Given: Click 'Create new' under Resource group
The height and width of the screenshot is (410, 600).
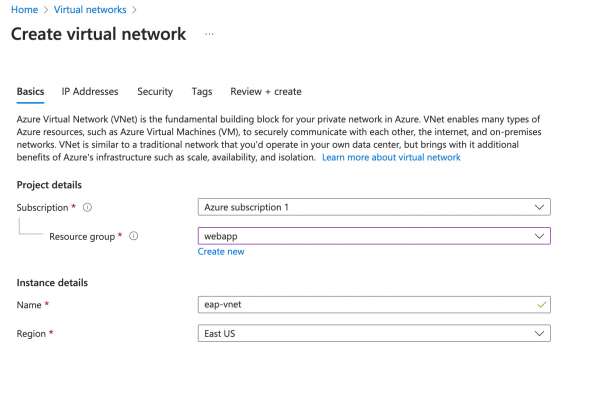Looking at the screenshot, I should (x=221, y=252).
